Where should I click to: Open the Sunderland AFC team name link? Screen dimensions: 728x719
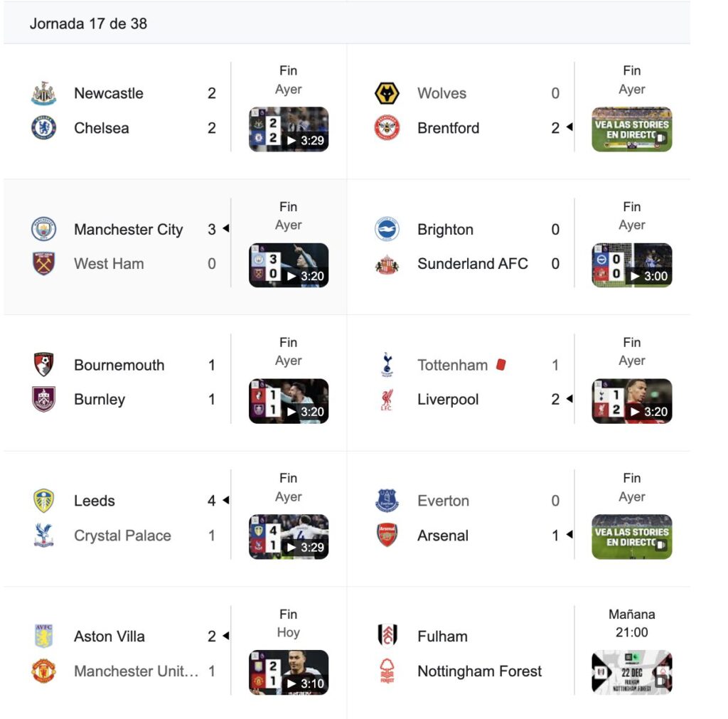pos(472,264)
